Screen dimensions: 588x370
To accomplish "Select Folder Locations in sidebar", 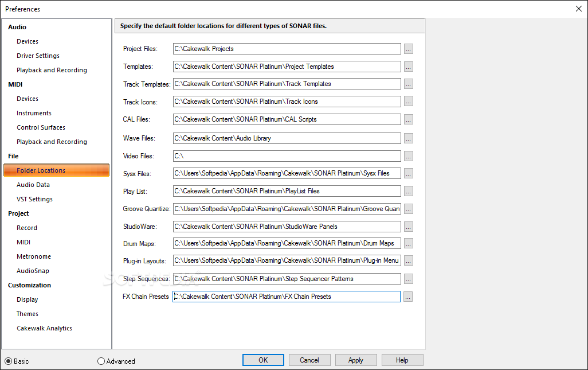I will (x=56, y=170).
